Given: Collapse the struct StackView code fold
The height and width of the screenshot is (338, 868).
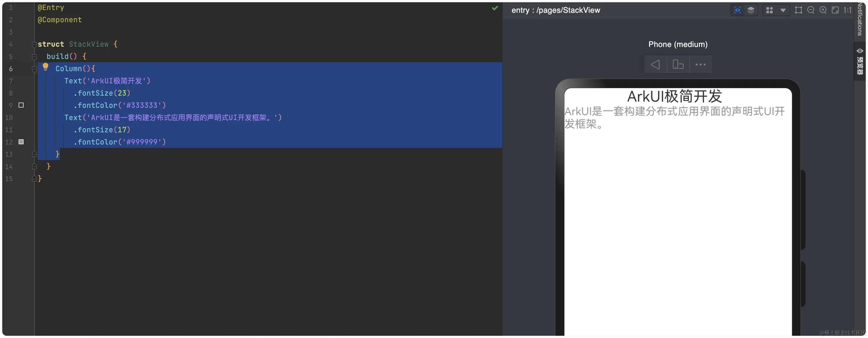Looking at the screenshot, I should point(34,44).
